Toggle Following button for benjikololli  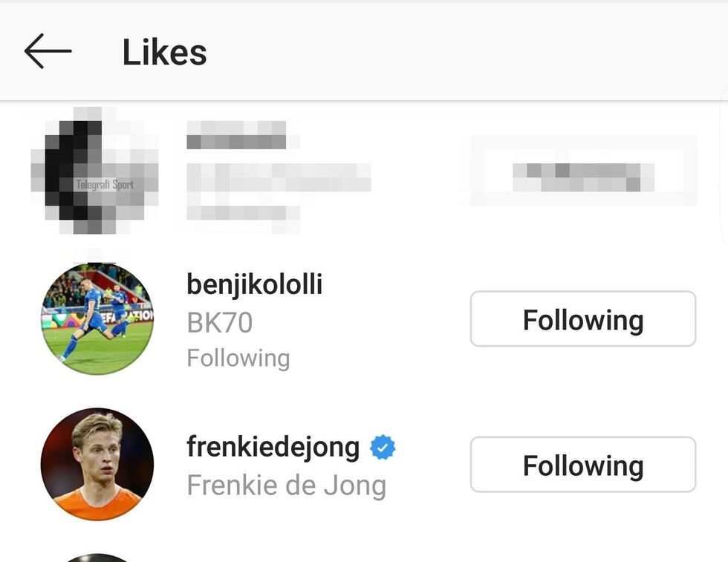(x=582, y=319)
